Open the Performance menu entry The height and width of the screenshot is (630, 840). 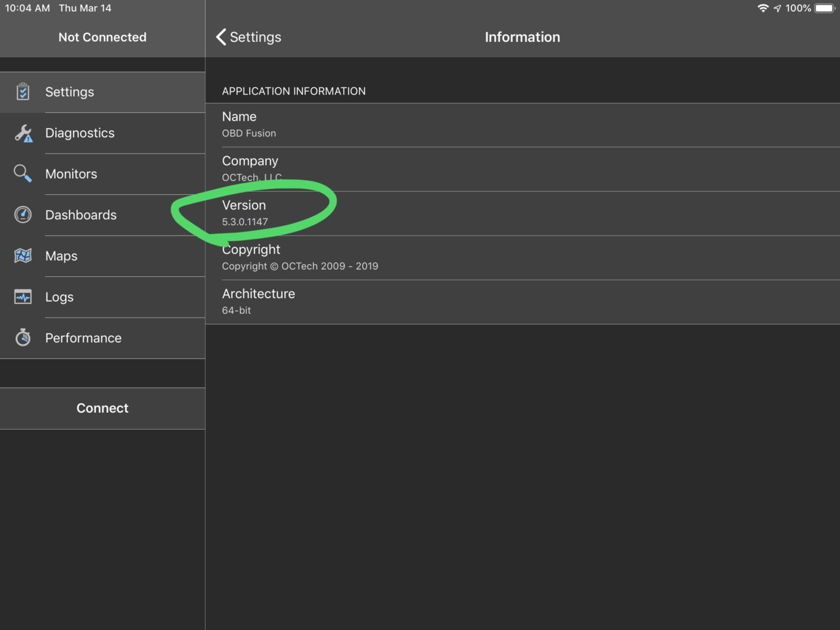[102, 338]
